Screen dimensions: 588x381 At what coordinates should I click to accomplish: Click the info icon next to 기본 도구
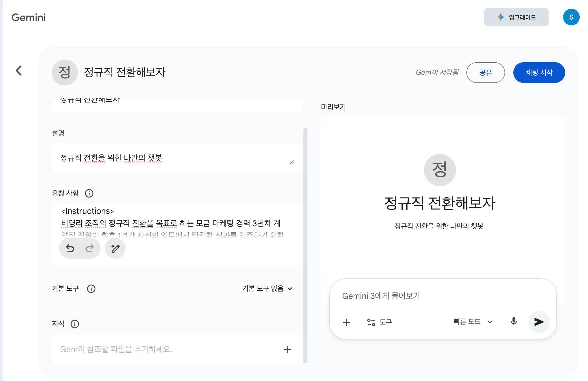point(91,288)
